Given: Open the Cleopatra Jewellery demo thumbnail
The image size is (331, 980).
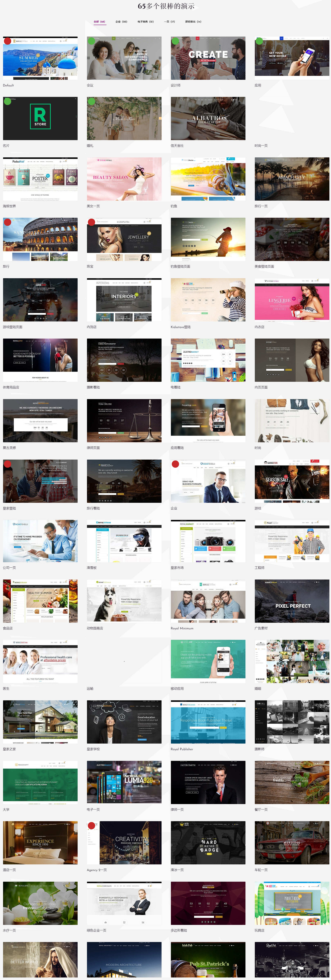Looking at the screenshot, I should click(124, 239).
